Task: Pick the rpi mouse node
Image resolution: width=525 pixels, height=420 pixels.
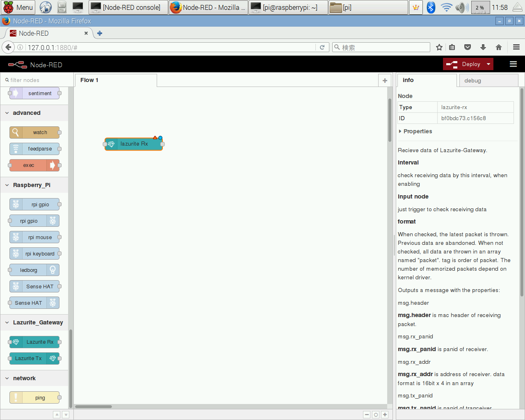Action: [34, 237]
